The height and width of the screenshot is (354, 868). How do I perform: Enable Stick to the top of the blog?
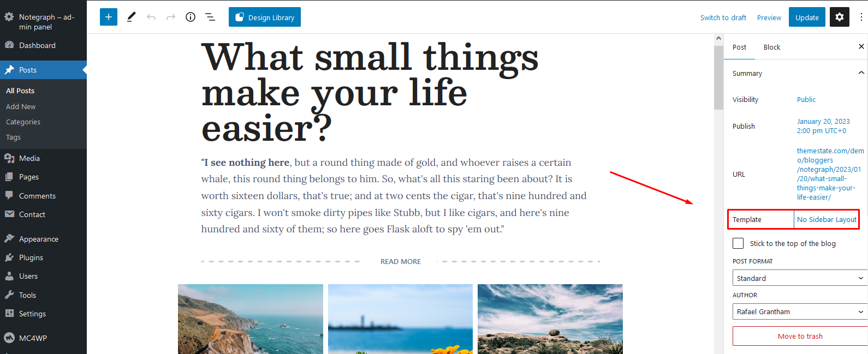(x=738, y=243)
